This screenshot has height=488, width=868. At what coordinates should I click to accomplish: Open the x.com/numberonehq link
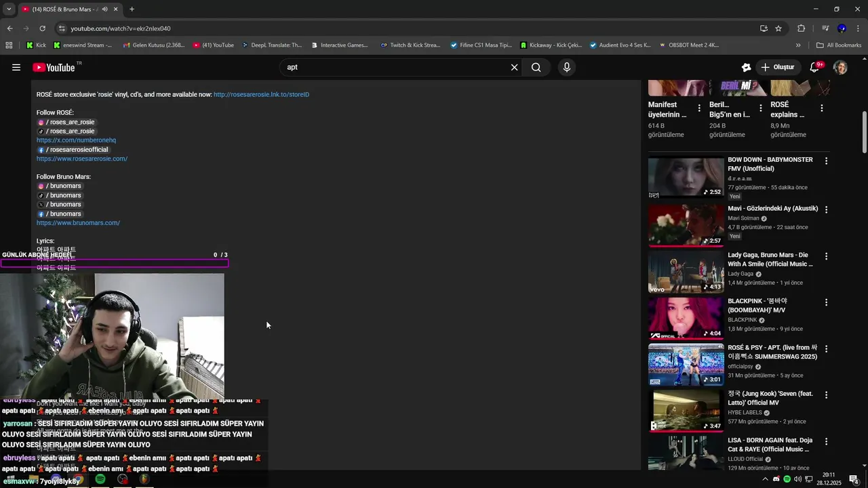click(76, 140)
